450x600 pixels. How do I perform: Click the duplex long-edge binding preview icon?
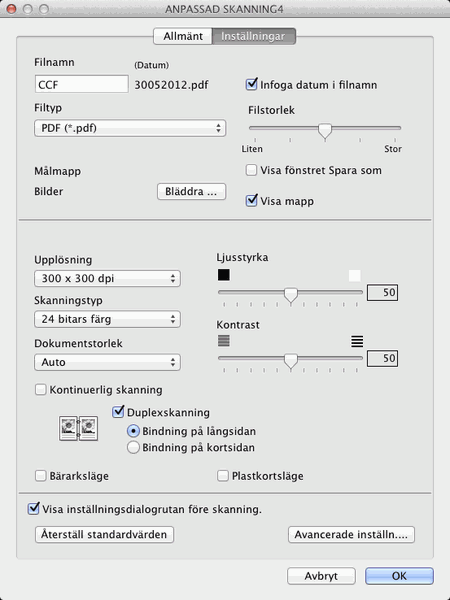[78, 428]
